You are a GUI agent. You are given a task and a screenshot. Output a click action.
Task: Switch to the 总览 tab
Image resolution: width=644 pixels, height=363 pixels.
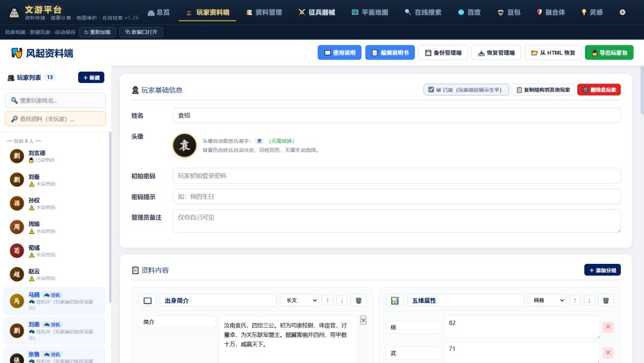[159, 13]
